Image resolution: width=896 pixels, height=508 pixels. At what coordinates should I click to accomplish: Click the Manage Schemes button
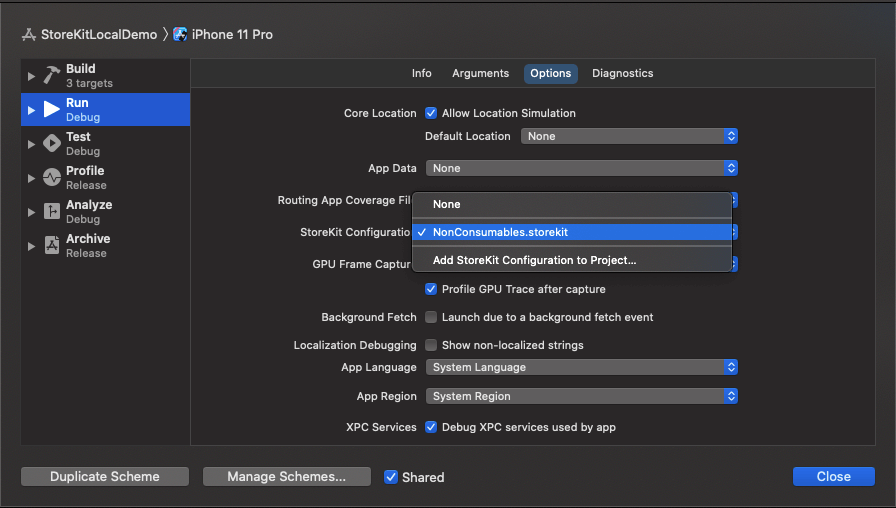pyautogui.click(x=286, y=477)
